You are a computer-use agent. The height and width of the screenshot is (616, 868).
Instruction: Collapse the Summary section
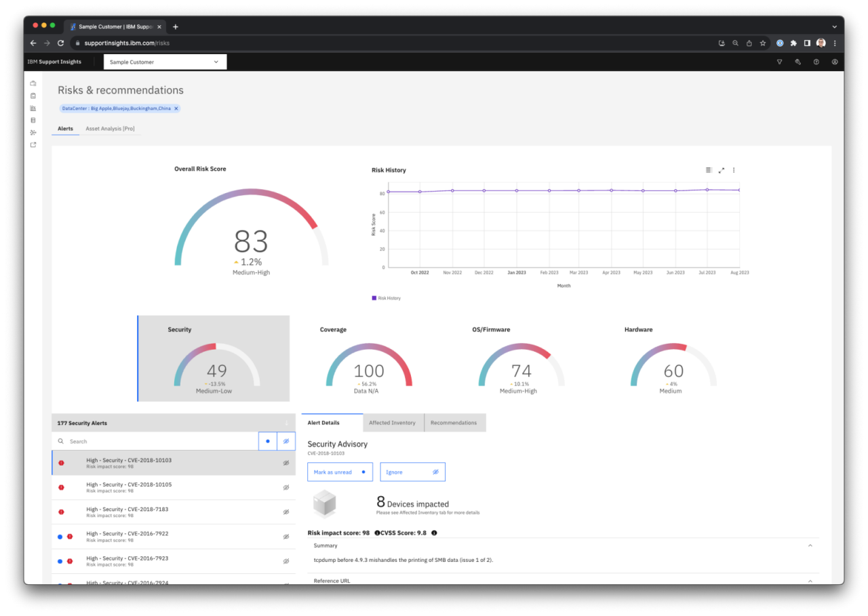pos(810,546)
